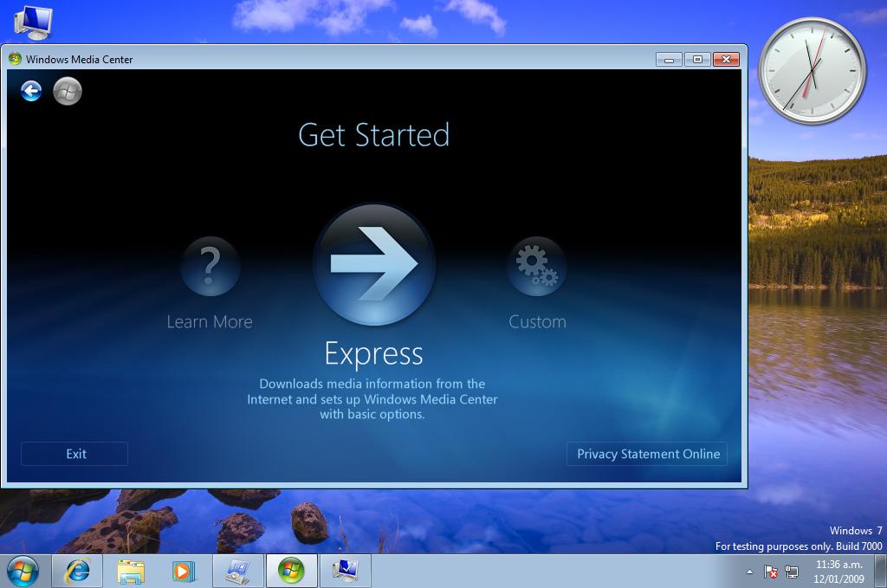The width and height of the screenshot is (887, 588).
Task: Click the network status tray icon
Action: (792, 572)
